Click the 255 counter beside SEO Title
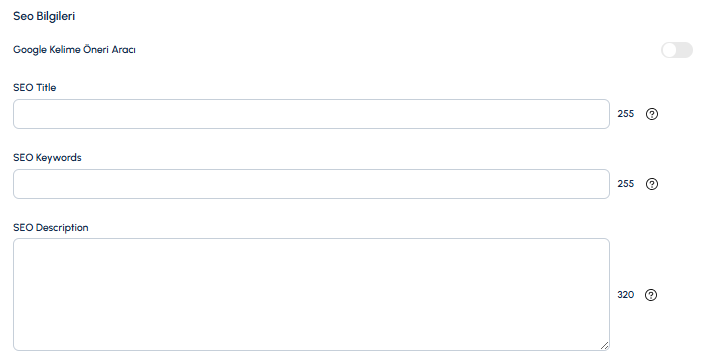Image resolution: width=701 pixels, height=362 pixels. click(x=625, y=114)
